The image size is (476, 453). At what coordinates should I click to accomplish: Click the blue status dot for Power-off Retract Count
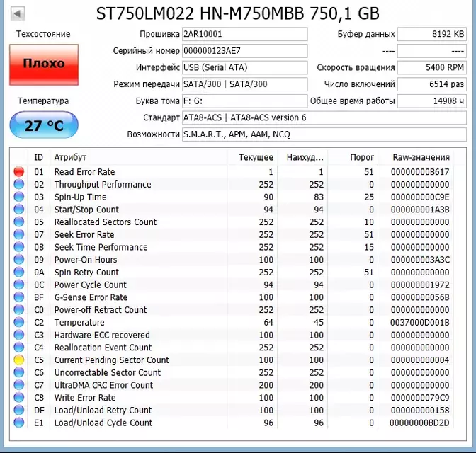[x=19, y=309]
